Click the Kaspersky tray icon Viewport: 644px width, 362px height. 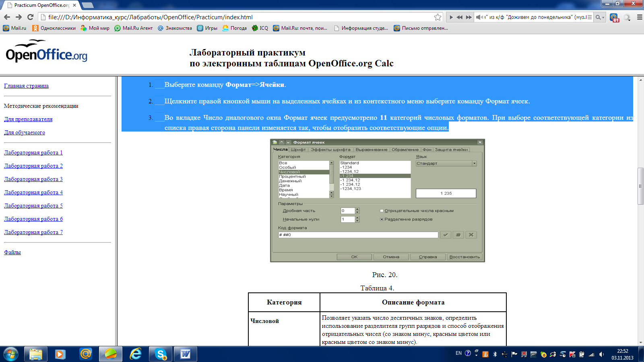tap(572, 354)
